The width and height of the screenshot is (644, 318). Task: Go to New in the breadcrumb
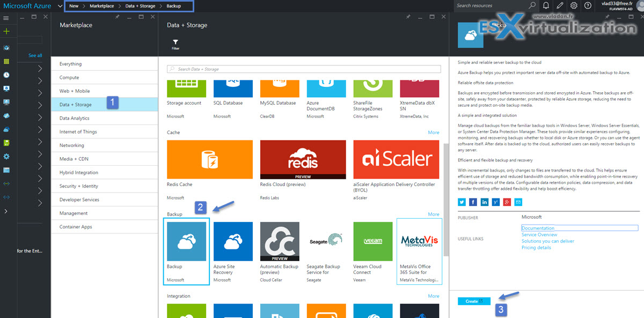(x=74, y=6)
